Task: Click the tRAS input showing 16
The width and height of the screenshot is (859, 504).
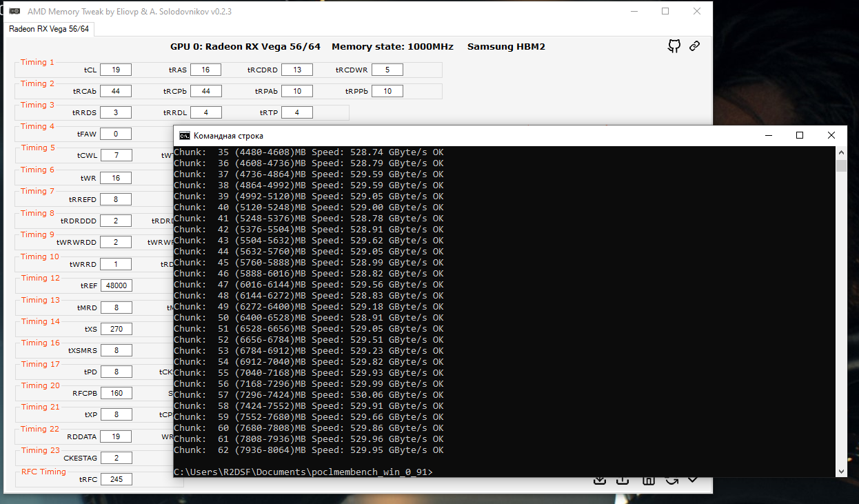Action: (205, 70)
